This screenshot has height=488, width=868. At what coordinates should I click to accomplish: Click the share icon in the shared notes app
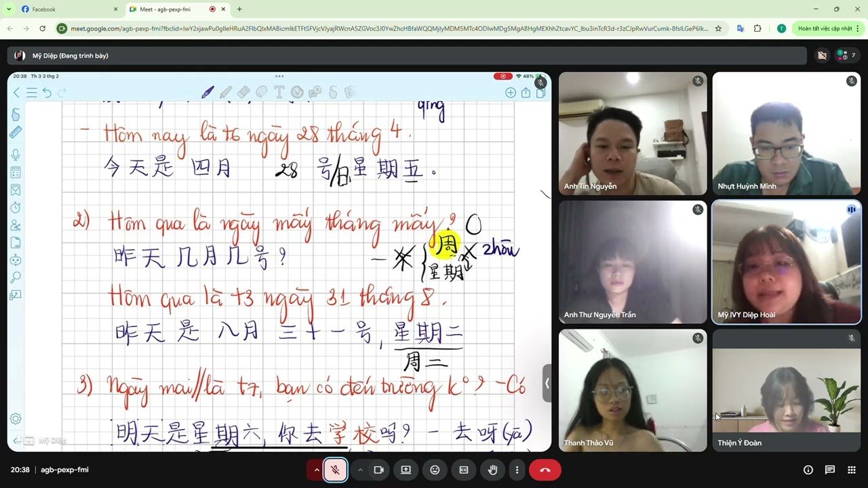pos(526,93)
